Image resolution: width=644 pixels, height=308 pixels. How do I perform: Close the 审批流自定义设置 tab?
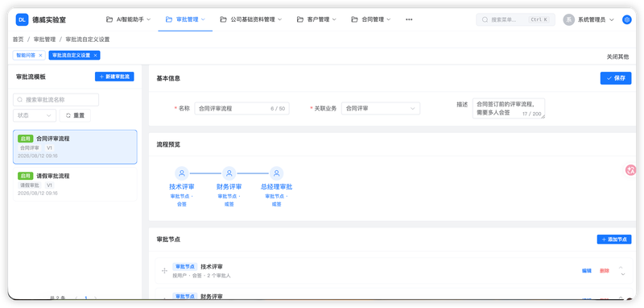tap(95, 55)
